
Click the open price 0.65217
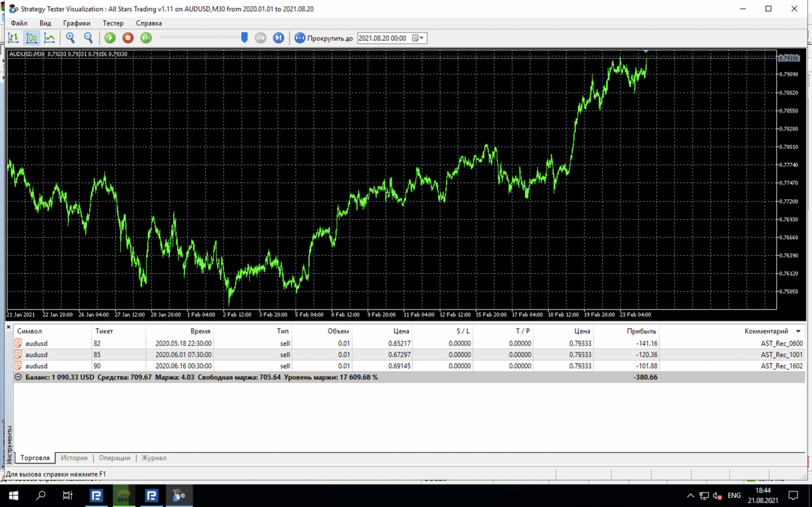point(399,344)
